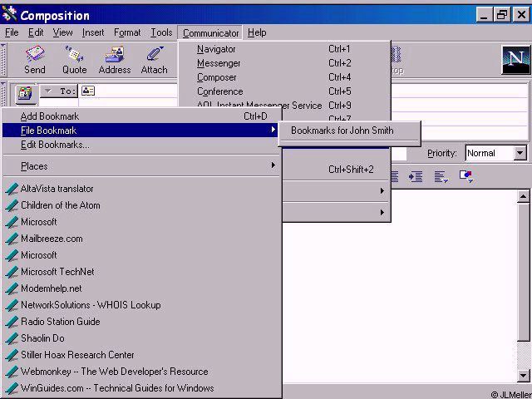Click the message body scrollbar up arrow
Screen dimensions: 532x399
(x=523, y=196)
